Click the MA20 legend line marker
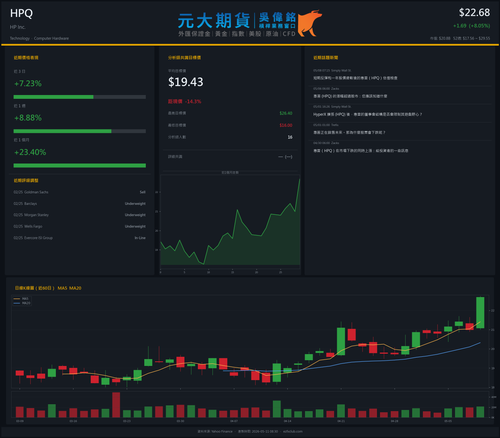 pos(17,303)
